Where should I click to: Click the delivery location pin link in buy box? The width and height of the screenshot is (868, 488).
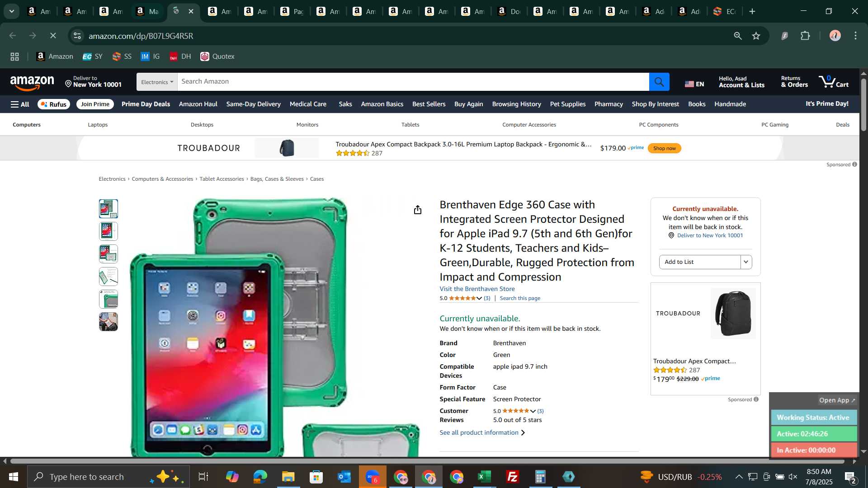[x=706, y=235]
